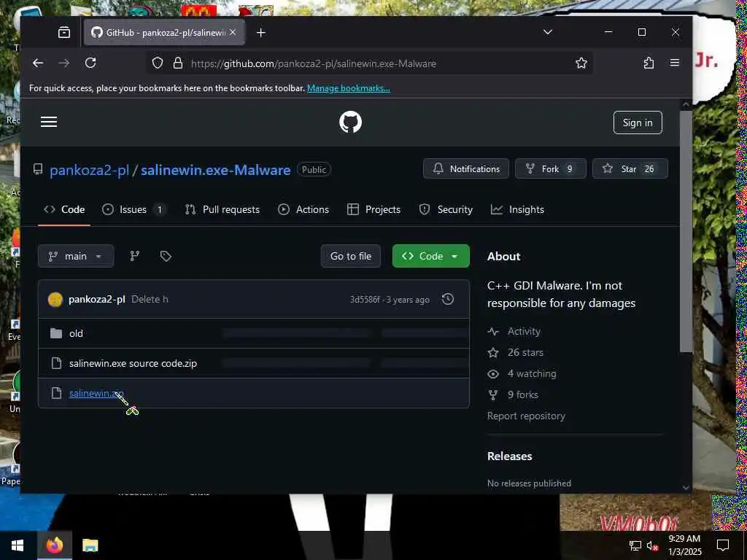Open the 26 stars link
Image resolution: width=747 pixels, height=560 pixels.
click(x=525, y=352)
